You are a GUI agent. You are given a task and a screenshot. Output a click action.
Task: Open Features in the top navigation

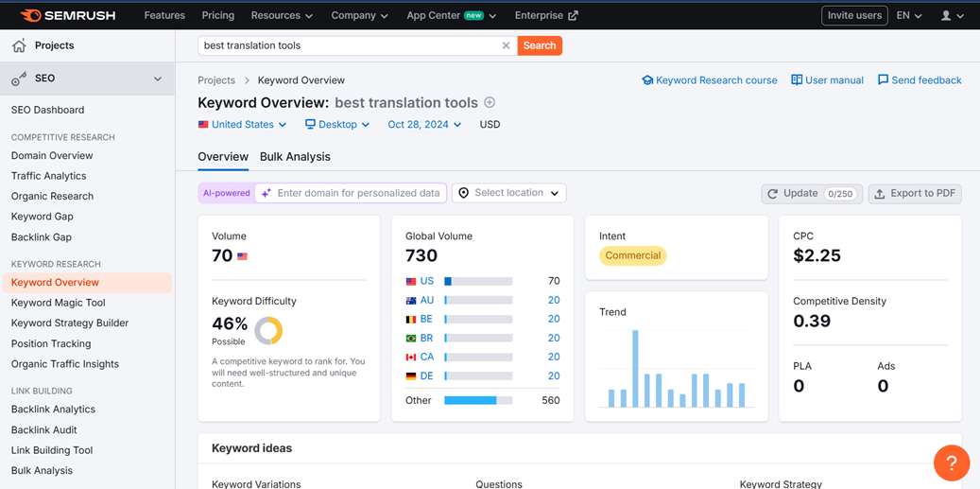[164, 15]
